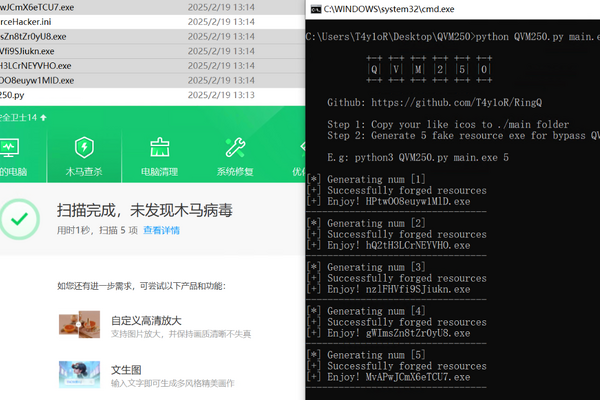The width and height of the screenshot is (600, 400).
Task: Click the upgrade arrow next to 安全卫士14
Action: pyautogui.click(x=43, y=118)
